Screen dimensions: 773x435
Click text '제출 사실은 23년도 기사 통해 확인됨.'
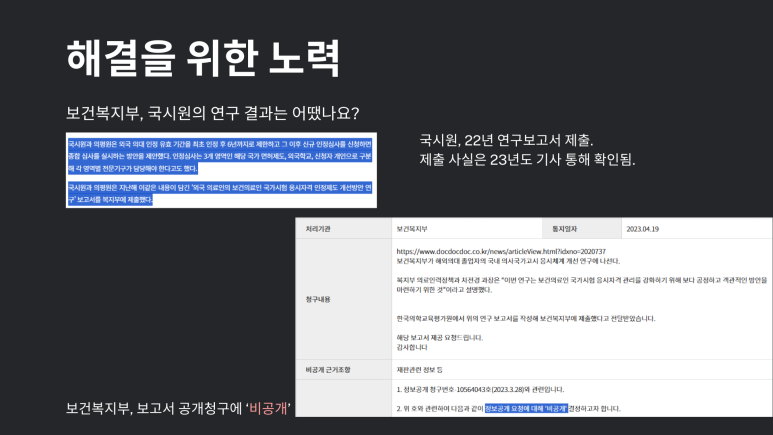(x=527, y=160)
